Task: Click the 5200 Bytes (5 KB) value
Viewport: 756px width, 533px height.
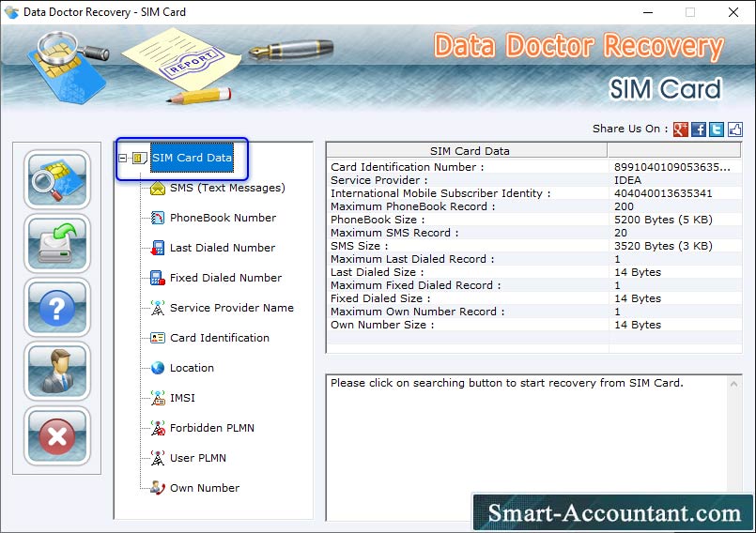Action: click(x=663, y=220)
